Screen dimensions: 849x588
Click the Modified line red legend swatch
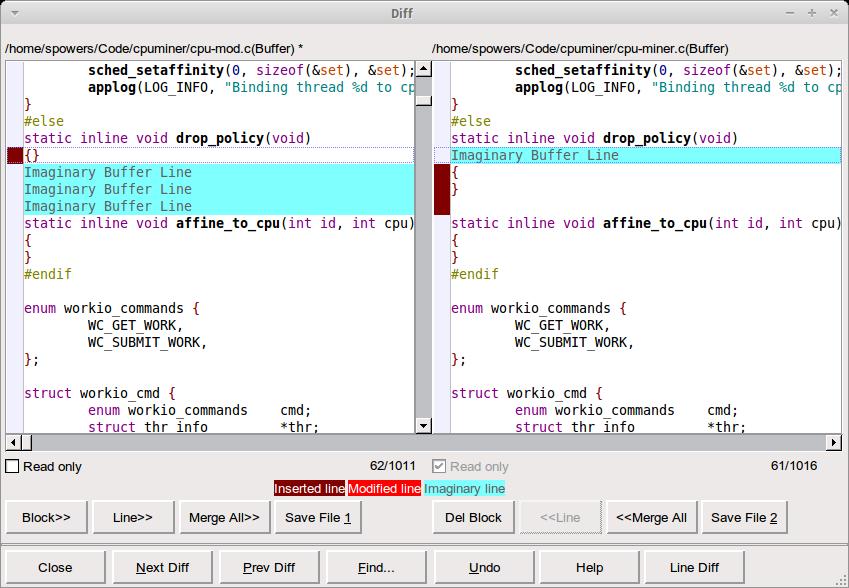point(384,489)
